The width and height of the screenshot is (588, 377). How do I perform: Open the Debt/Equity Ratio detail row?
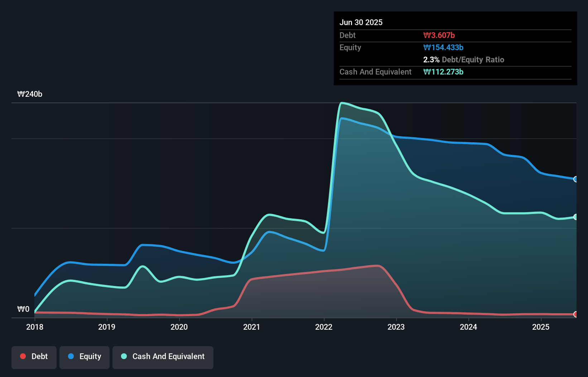point(464,59)
